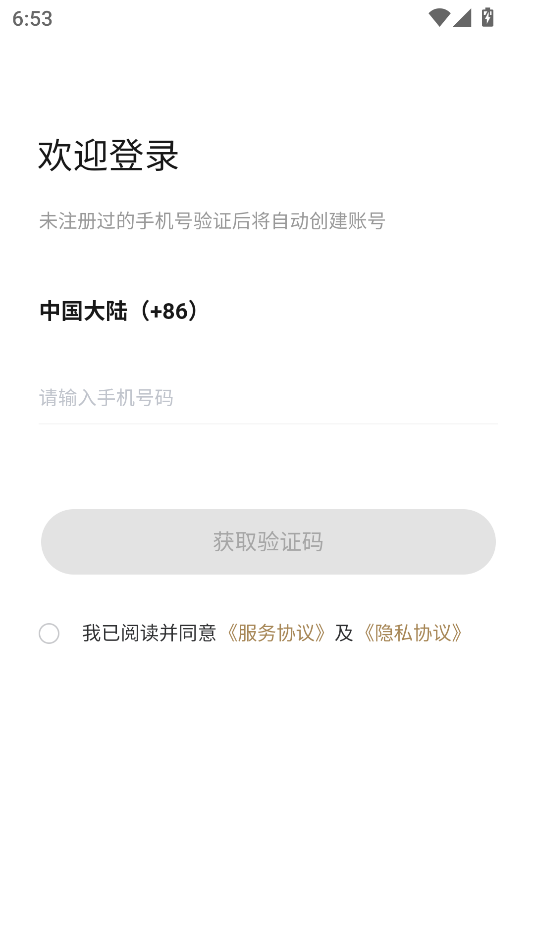Tick the agreement circle checkbox
The width and height of the screenshot is (535, 951).
coord(49,633)
